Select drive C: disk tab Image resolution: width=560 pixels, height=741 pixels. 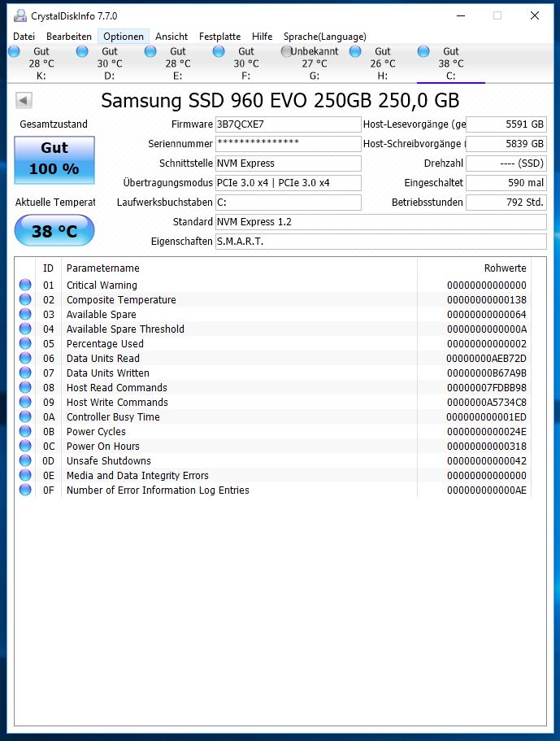pos(451,63)
